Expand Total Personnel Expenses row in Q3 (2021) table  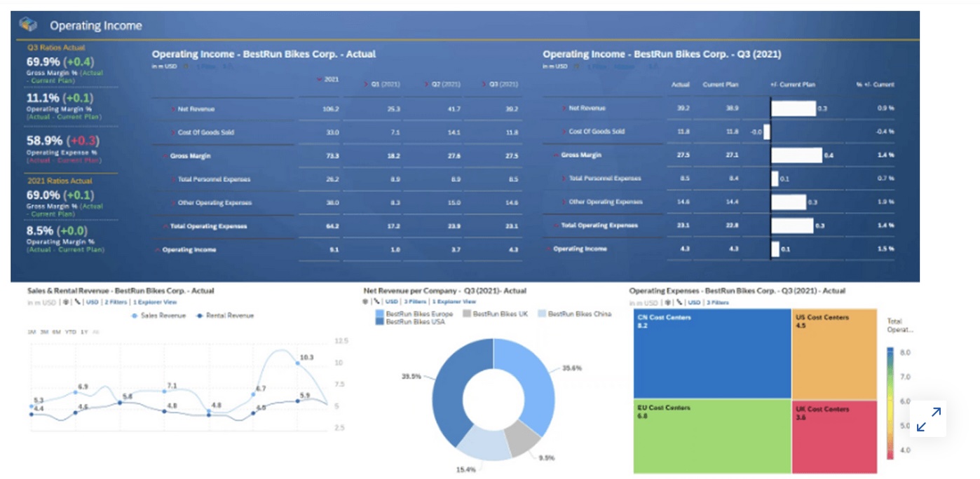564,179
